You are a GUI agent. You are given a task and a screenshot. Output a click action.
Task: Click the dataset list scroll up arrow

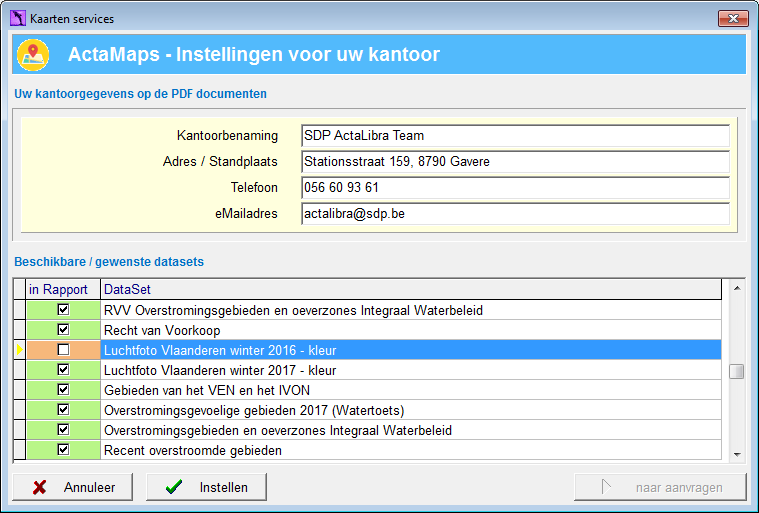pos(737,288)
